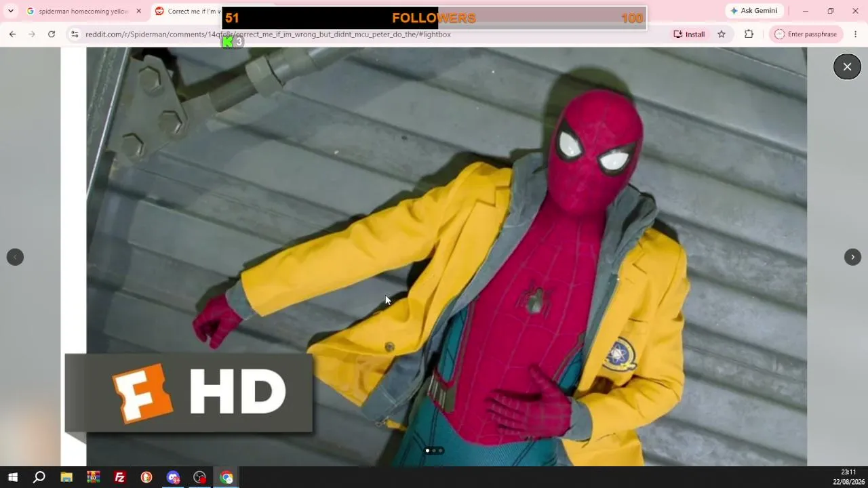Close the Reddit image lightbox

[x=847, y=66]
